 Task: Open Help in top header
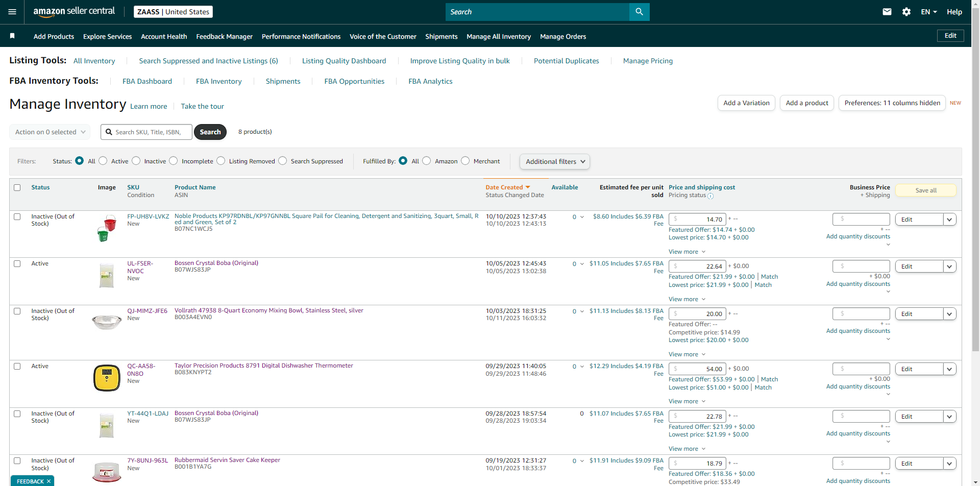954,12
